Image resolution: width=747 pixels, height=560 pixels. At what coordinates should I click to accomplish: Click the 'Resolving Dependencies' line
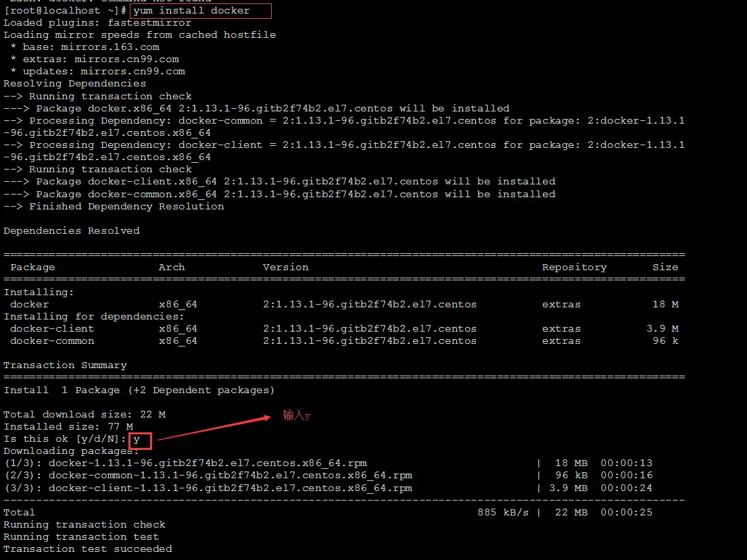click(75, 84)
